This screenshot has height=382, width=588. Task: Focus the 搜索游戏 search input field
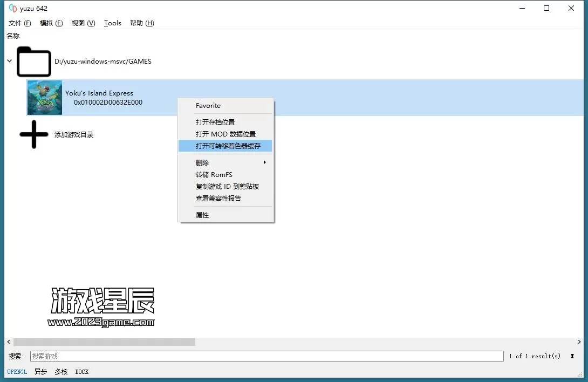click(266, 356)
